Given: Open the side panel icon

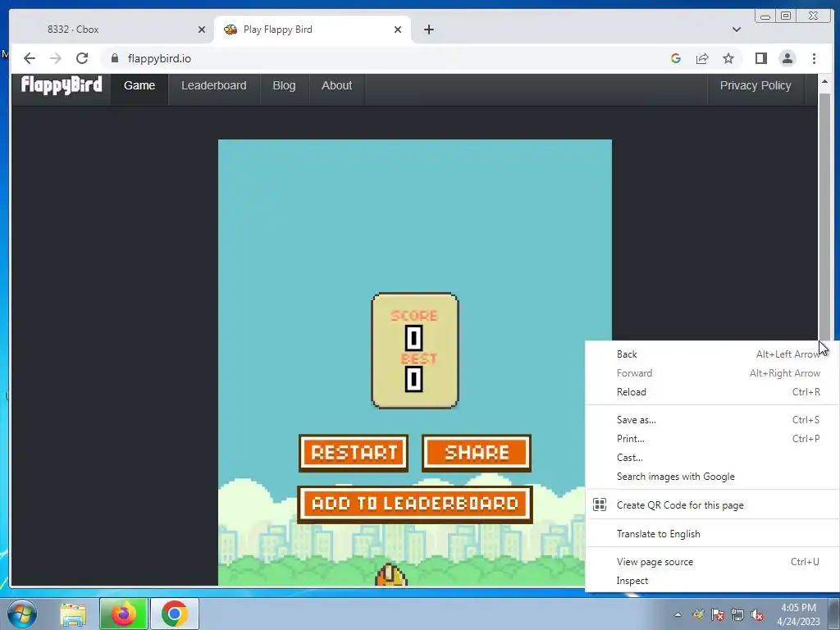Looking at the screenshot, I should pyautogui.click(x=760, y=58).
